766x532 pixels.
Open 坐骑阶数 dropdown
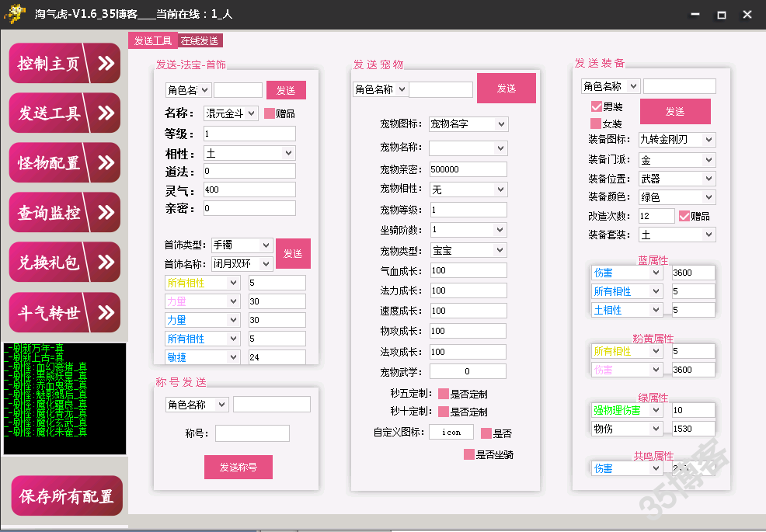[x=468, y=230]
